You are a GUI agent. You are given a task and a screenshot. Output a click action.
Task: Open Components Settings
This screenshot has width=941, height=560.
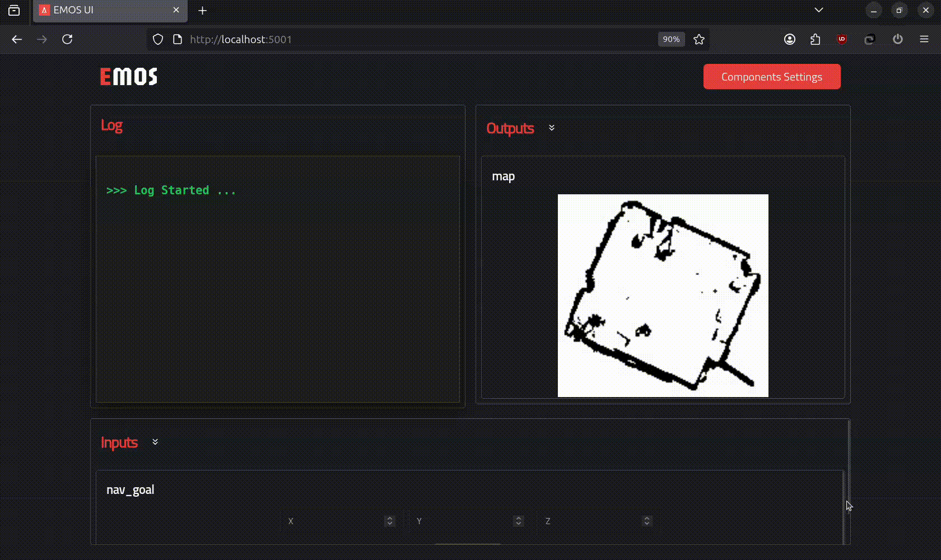[772, 76]
